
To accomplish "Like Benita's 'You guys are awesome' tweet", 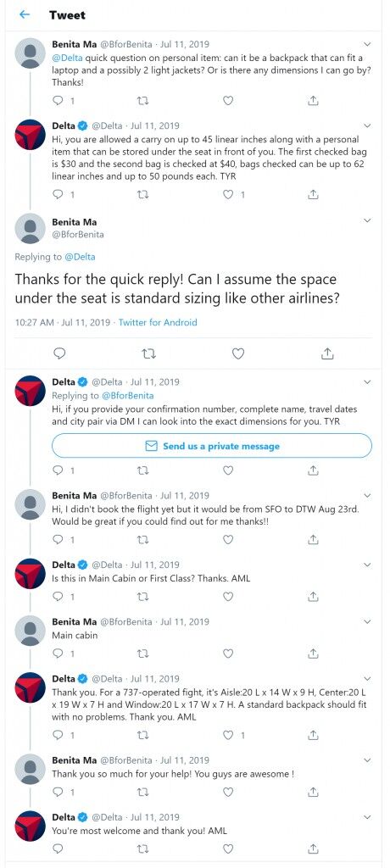I will click(228, 793).
